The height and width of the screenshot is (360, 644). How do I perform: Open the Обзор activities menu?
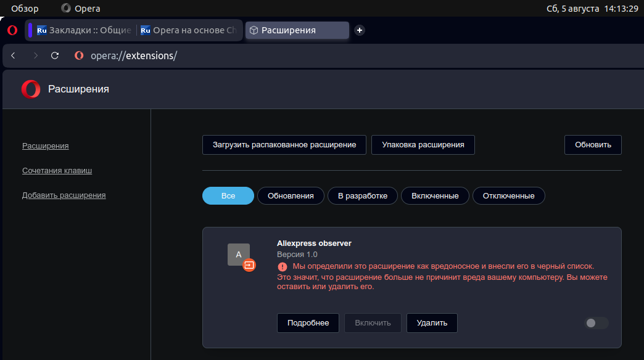tap(25, 8)
